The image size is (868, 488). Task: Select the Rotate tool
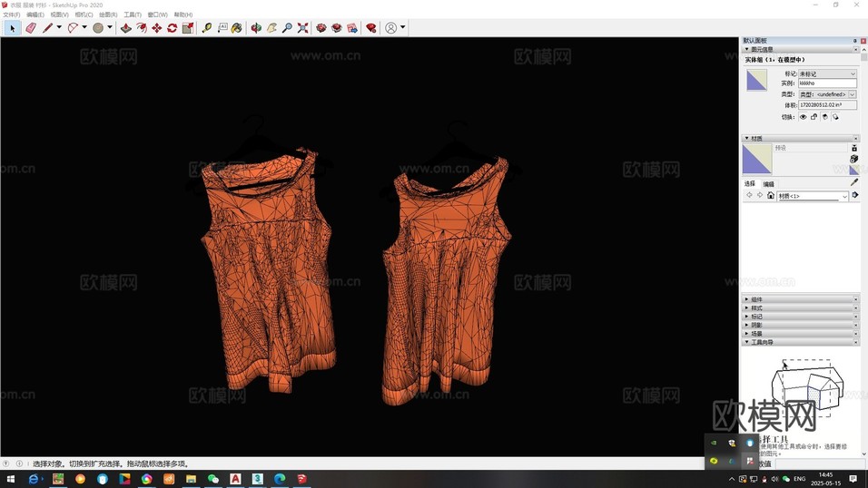[173, 27]
